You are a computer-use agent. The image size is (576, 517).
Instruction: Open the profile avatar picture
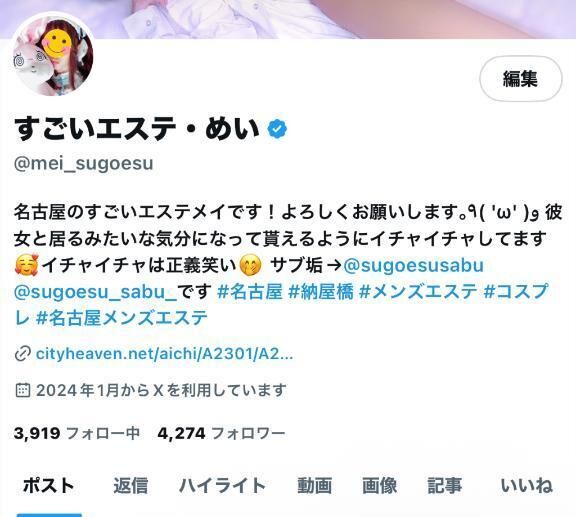click(53, 55)
